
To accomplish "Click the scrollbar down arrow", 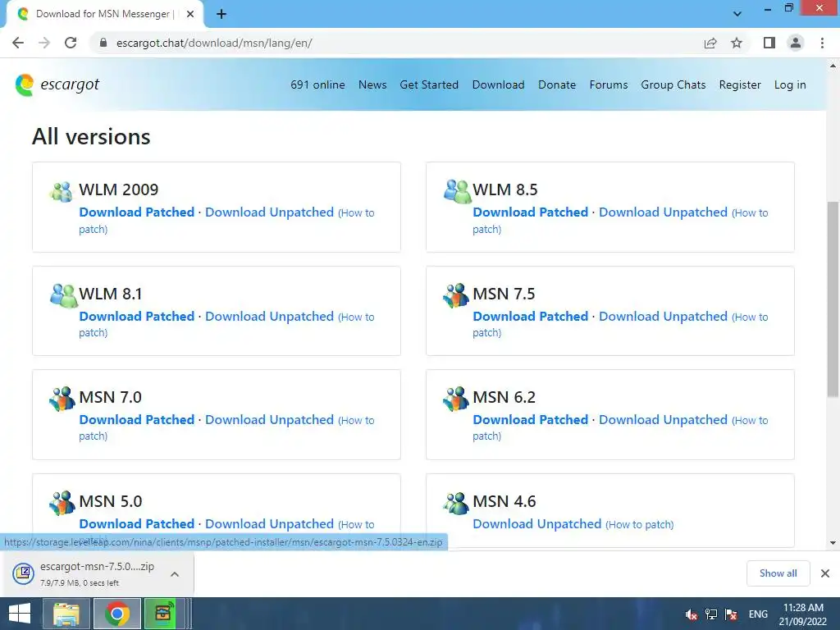I will click(833, 543).
